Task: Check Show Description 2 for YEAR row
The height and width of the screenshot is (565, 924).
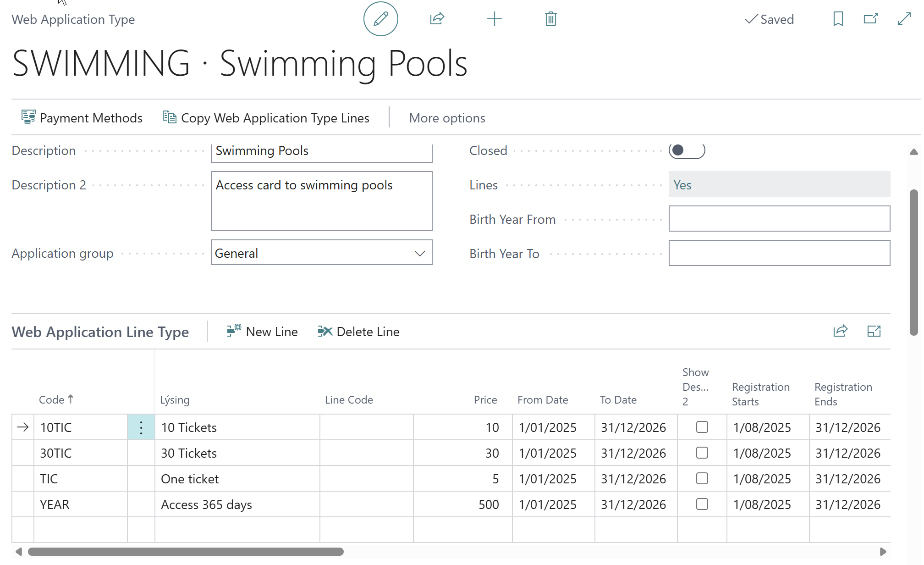Action: click(x=702, y=504)
